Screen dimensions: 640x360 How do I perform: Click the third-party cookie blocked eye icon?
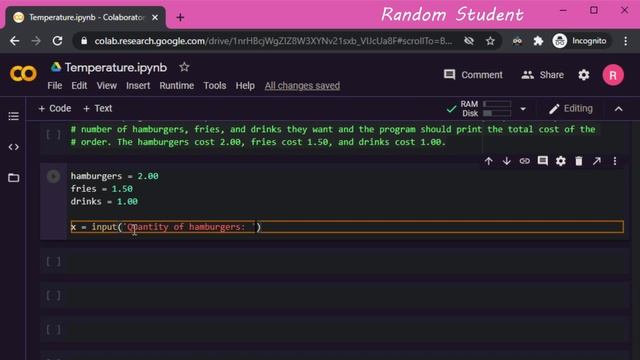tap(469, 41)
